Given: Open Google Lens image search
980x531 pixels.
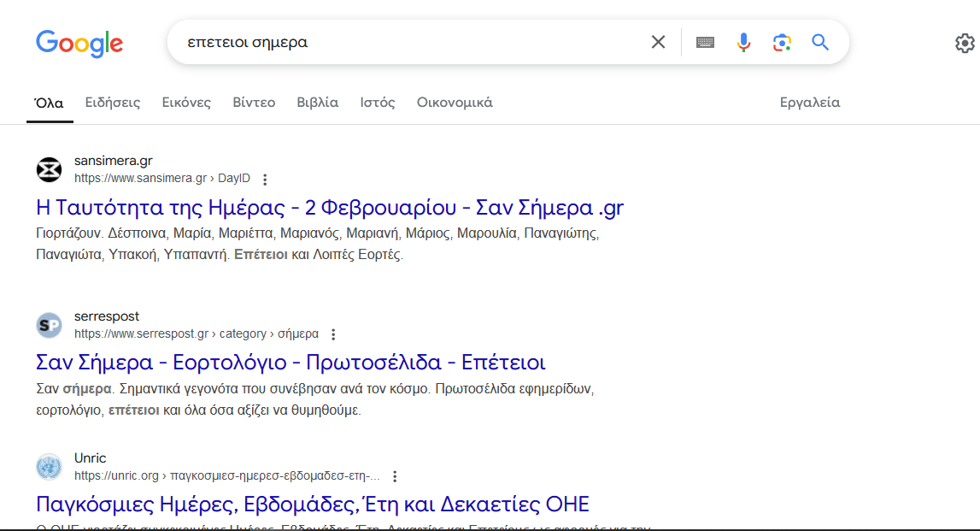Looking at the screenshot, I should pyautogui.click(x=781, y=42).
